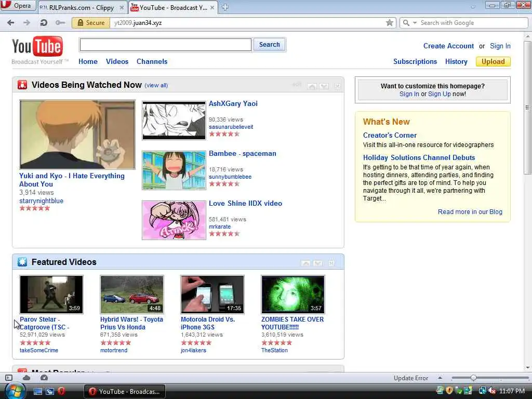Open the Videos navigation link
Image resolution: width=532 pixels, height=399 pixels.
117,61
